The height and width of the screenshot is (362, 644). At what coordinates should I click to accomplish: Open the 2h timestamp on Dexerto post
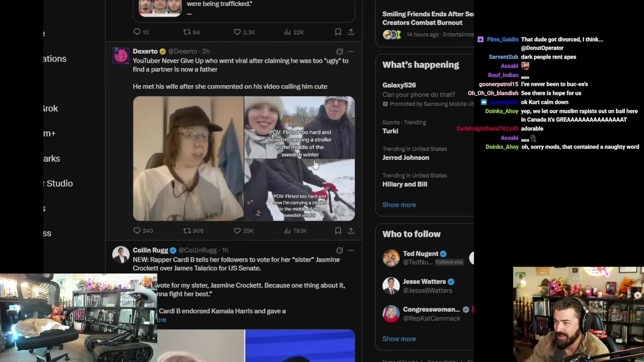point(206,51)
